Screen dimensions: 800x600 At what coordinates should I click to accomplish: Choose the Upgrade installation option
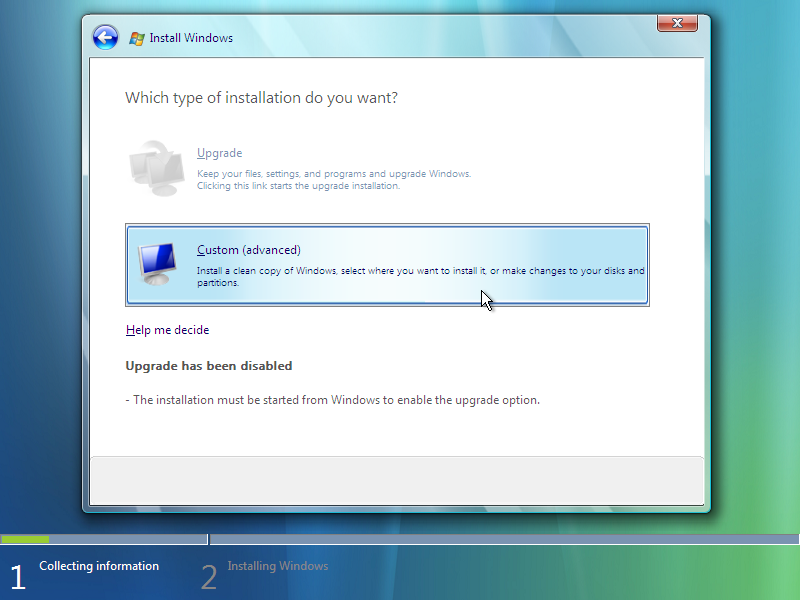point(219,152)
